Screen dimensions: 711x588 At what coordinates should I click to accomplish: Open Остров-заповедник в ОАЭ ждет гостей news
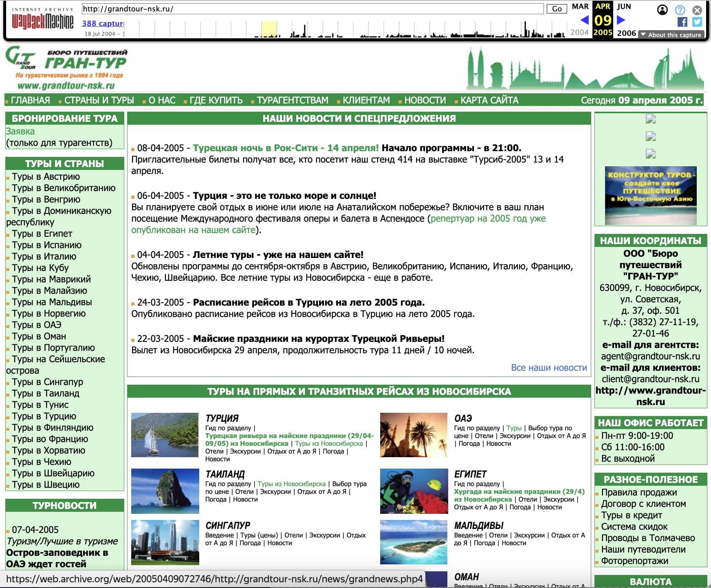(57, 558)
